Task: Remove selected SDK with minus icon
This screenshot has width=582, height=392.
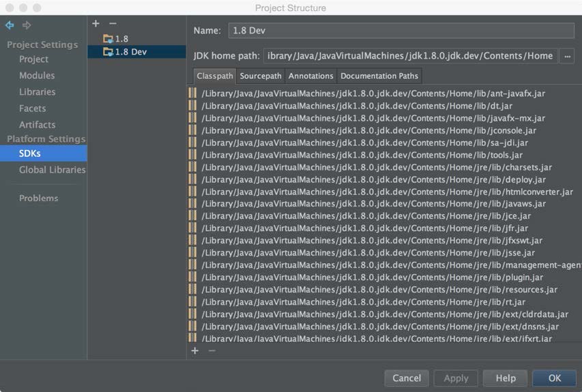Action: 113,23
